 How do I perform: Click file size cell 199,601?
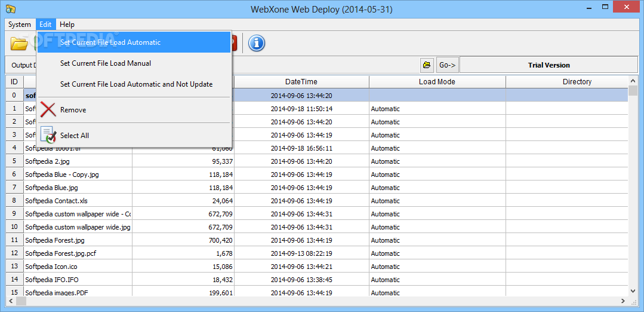click(x=183, y=293)
